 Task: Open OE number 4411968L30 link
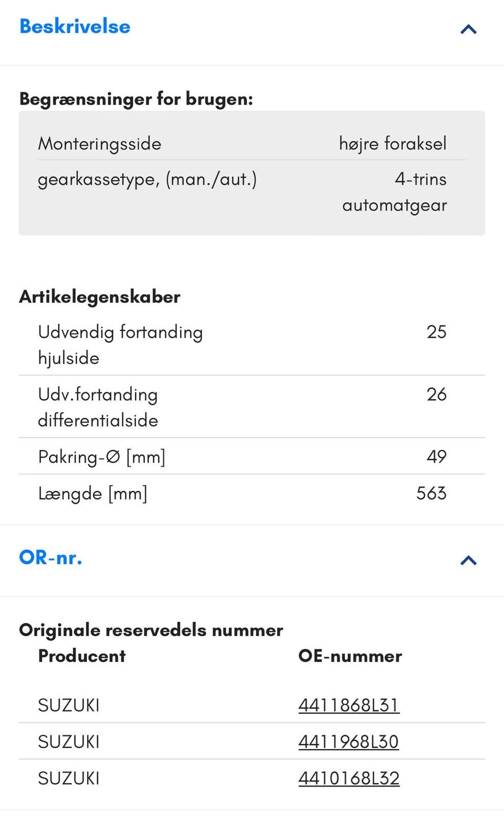click(348, 742)
